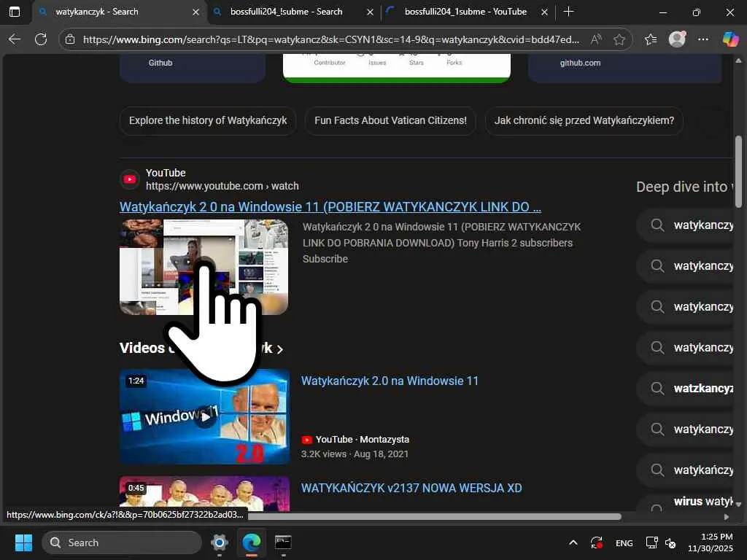Open Microsoft Edge taskbar icon
Screen dimensions: 747x560
252,542
